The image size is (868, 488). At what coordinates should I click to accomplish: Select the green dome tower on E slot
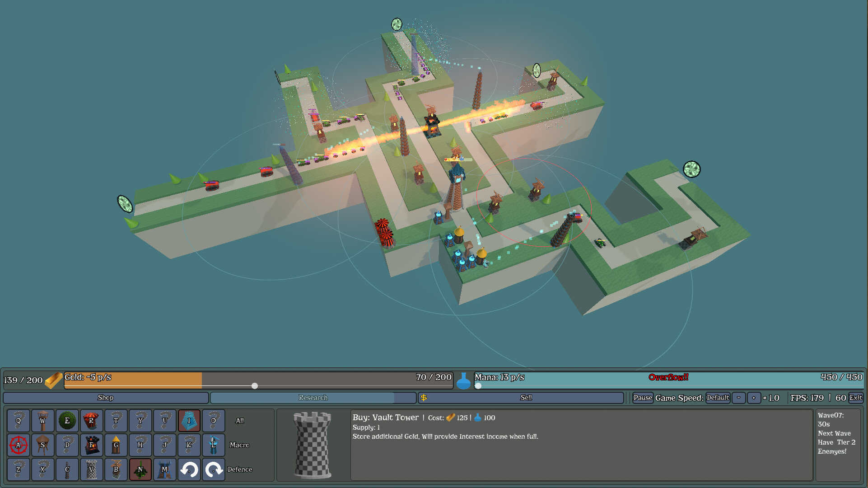pyautogui.click(x=67, y=420)
